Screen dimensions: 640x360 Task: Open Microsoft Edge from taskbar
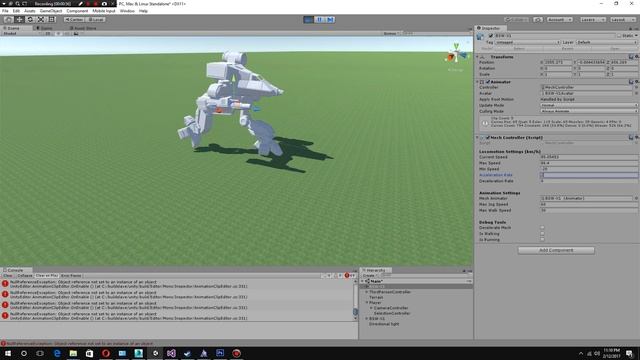pos(57,353)
